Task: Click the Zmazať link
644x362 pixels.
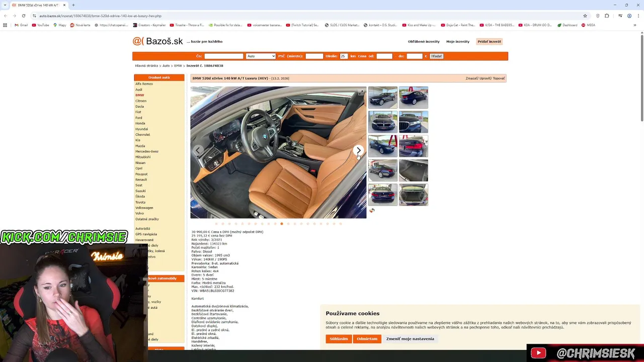Action: 471,78
